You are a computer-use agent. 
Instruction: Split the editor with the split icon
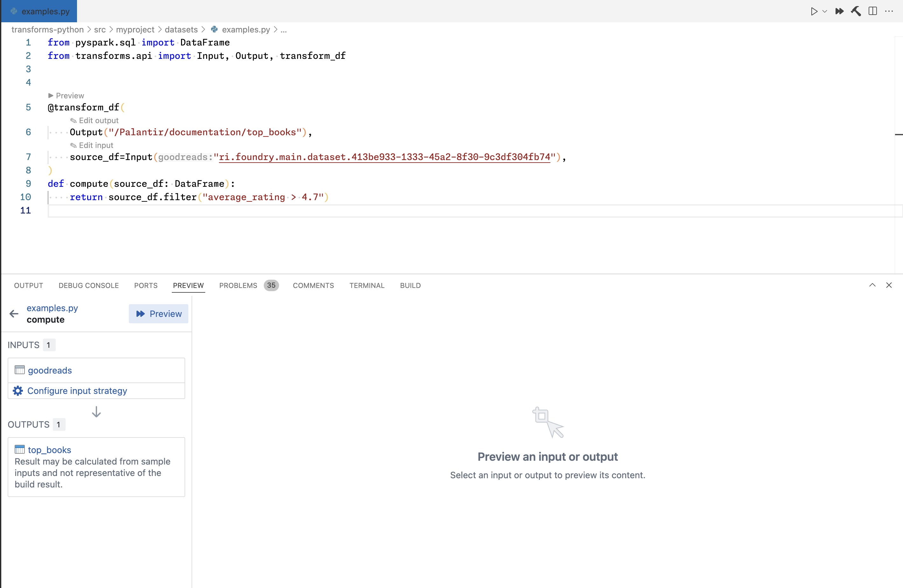pos(873,11)
